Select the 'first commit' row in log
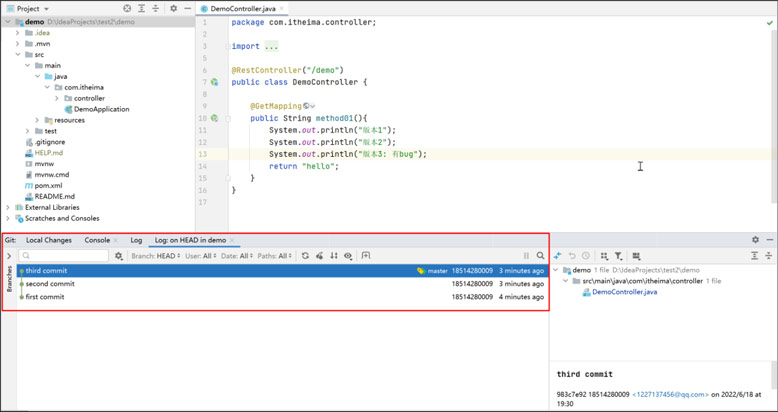This screenshot has height=412, width=778. pyautogui.click(x=283, y=297)
